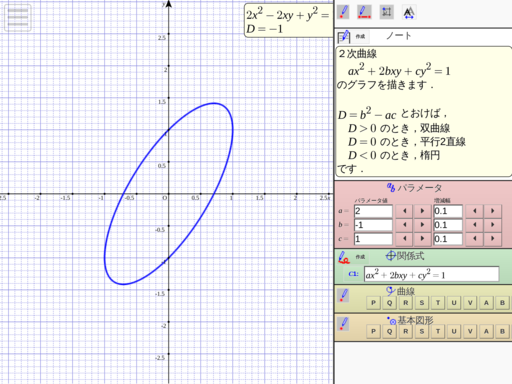This screenshot has width=512, height=384.
Task: Select the point pencil tool icon
Action: pos(343,12)
